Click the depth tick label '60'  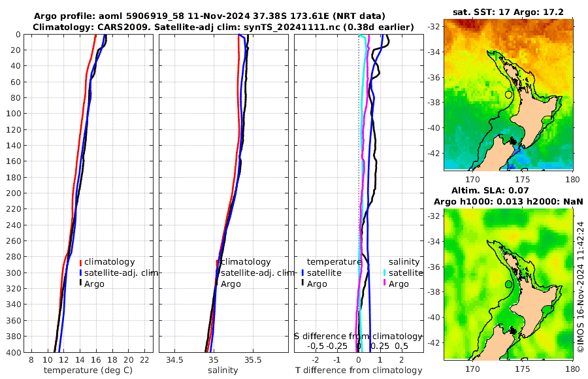pos(16,82)
